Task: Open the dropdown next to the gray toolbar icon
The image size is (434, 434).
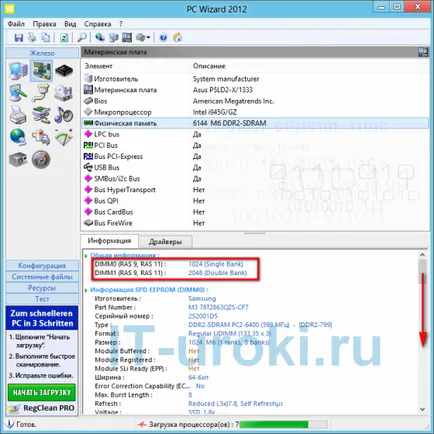Action: click(x=148, y=37)
